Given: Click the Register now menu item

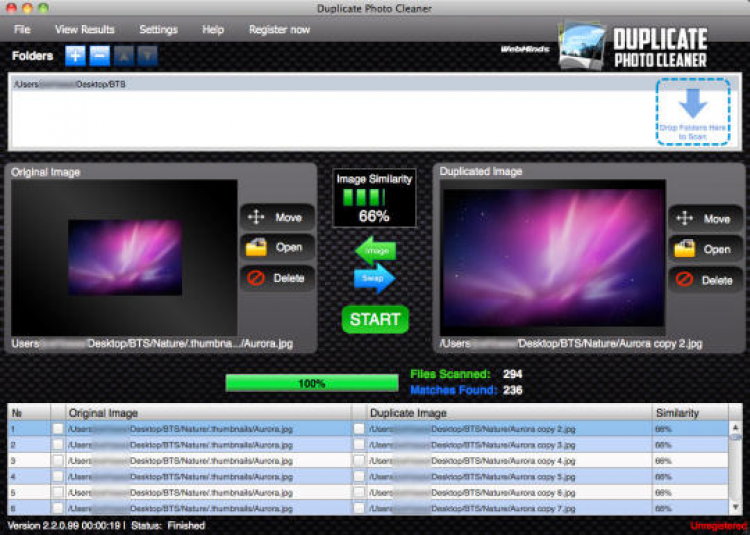Looking at the screenshot, I should point(279,30).
